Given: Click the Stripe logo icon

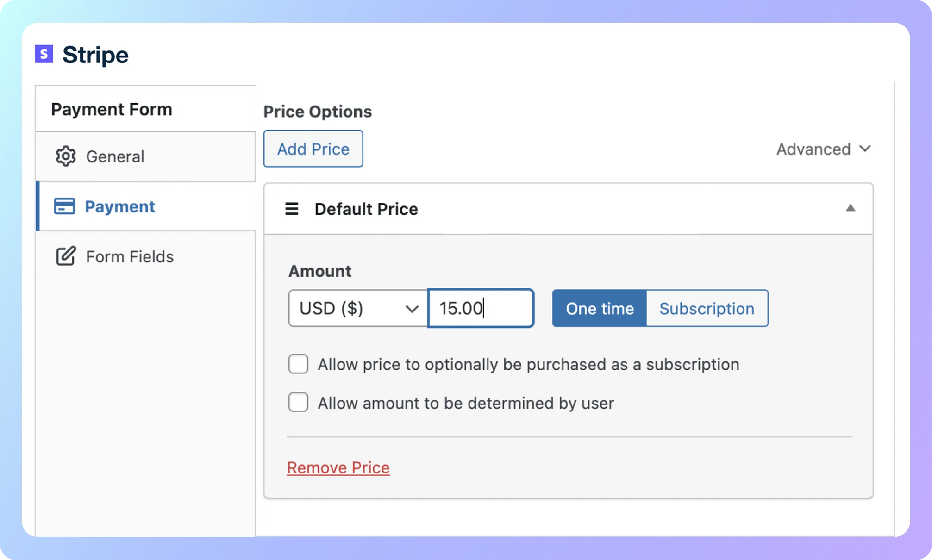Looking at the screenshot, I should 44,54.
